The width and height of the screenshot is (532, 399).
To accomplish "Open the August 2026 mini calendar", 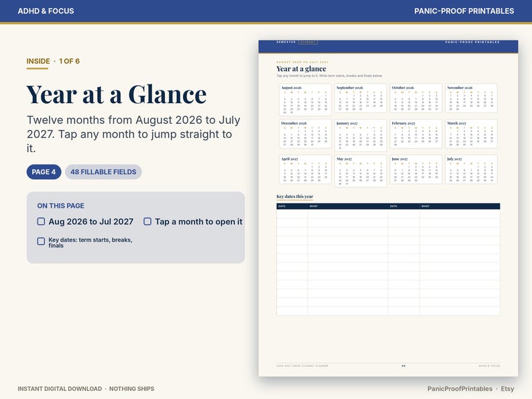I will point(305,100).
